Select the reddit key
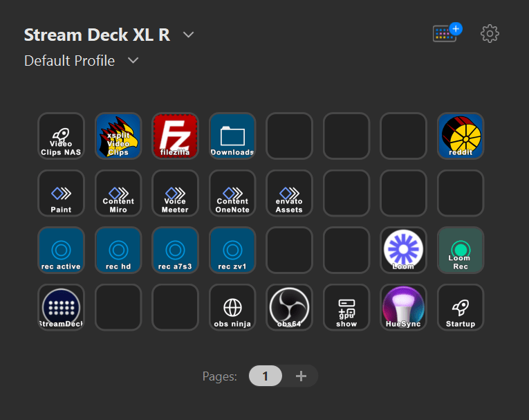This screenshot has width=529, height=420. pos(461,136)
